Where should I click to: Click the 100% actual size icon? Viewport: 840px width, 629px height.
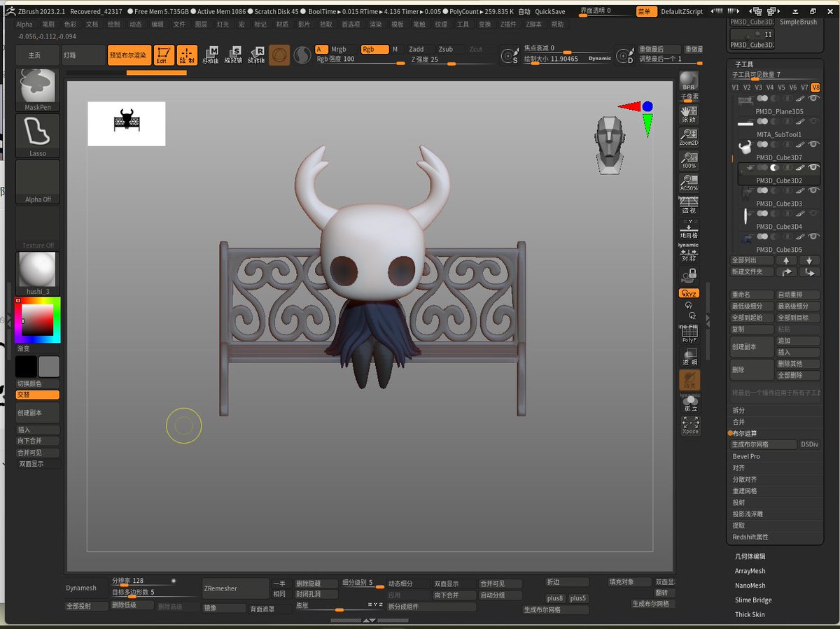689,160
